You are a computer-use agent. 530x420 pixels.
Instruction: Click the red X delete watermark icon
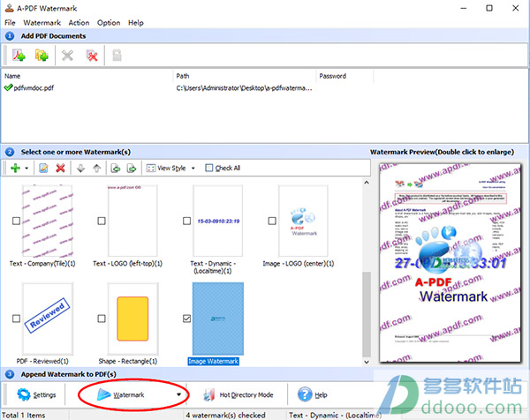[x=60, y=168]
